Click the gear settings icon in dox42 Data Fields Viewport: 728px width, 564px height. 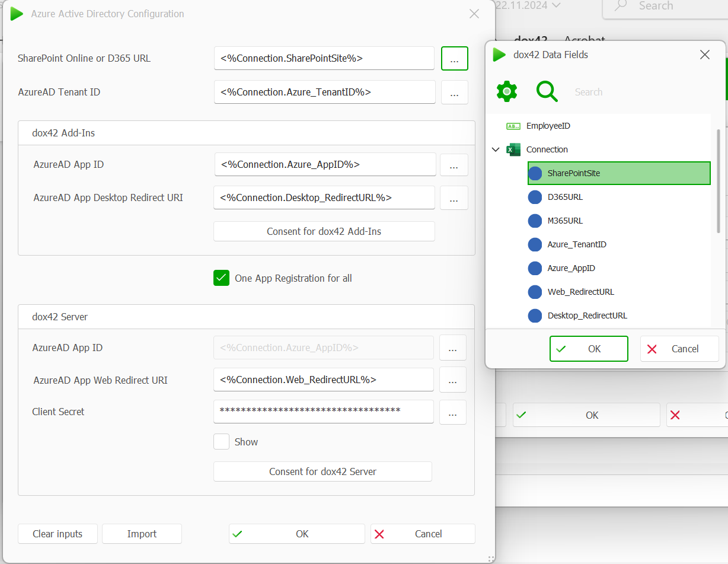pos(507,91)
